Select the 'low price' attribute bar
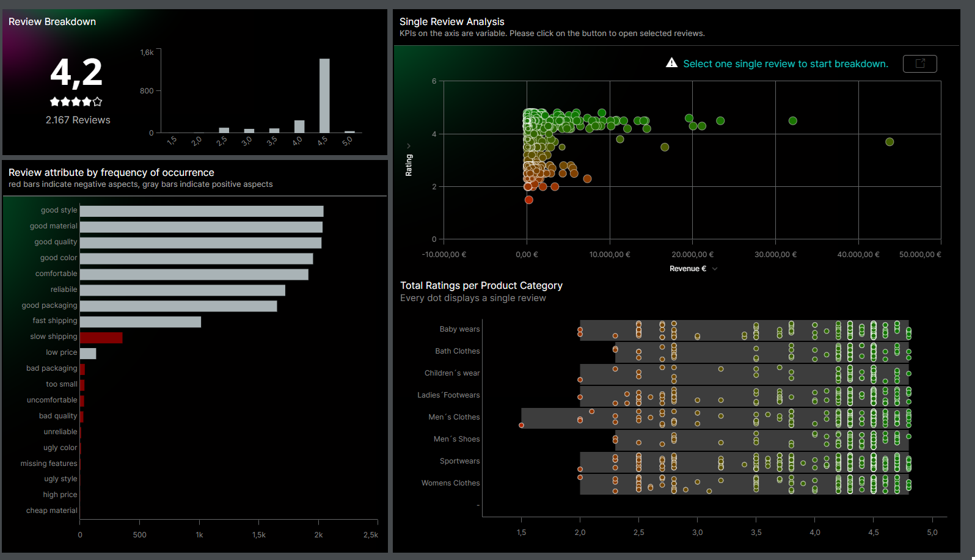 pyautogui.click(x=88, y=354)
